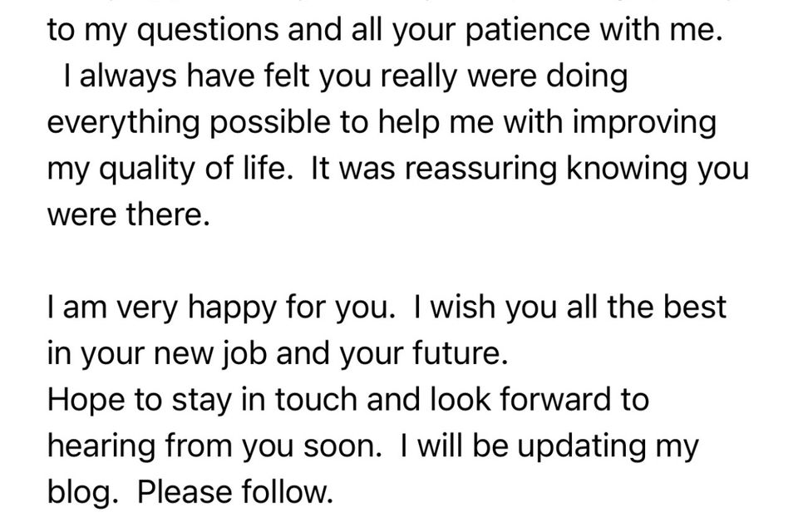This screenshot has width=798, height=532.
Task: Click on the word "improving"
Action: [645, 124]
